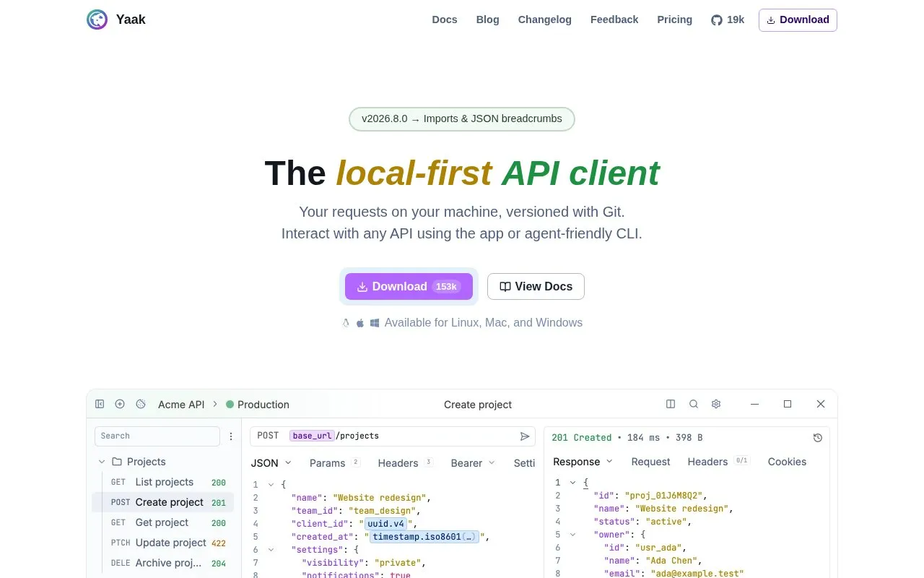Click the uuid.v4 template tag
The image size is (924, 578).
tap(385, 524)
